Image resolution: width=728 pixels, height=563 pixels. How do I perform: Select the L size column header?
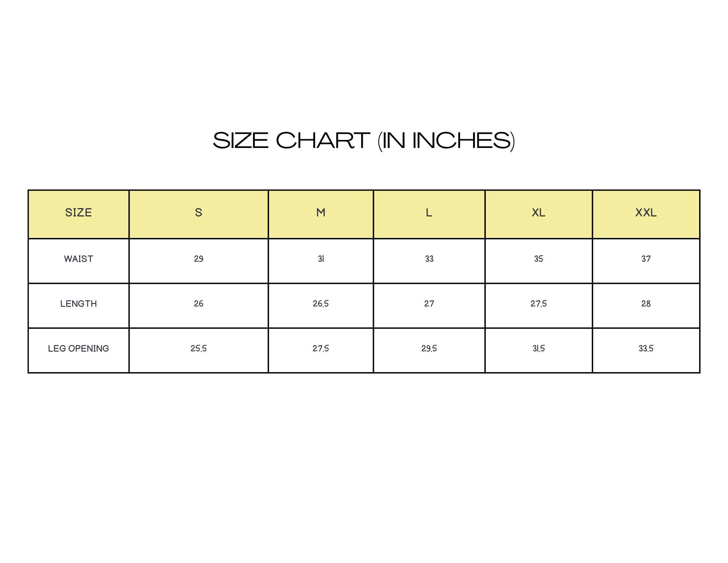[x=429, y=214]
